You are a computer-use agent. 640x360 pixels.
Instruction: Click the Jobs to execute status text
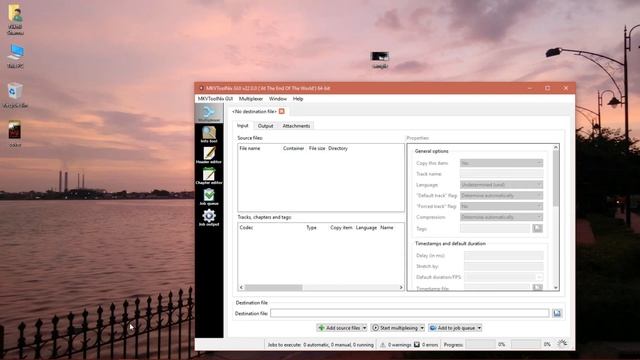pyautogui.click(x=320, y=344)
